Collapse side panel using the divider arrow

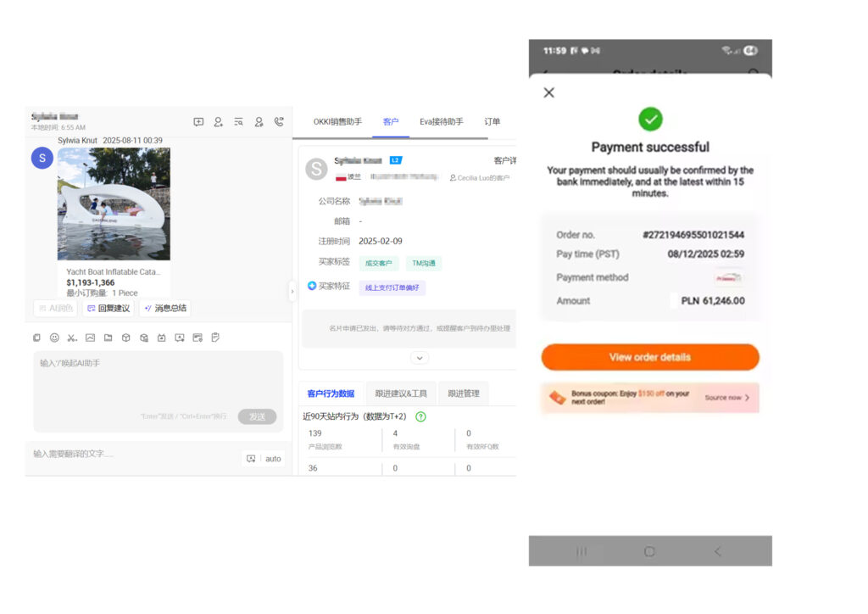coord(292,291)
